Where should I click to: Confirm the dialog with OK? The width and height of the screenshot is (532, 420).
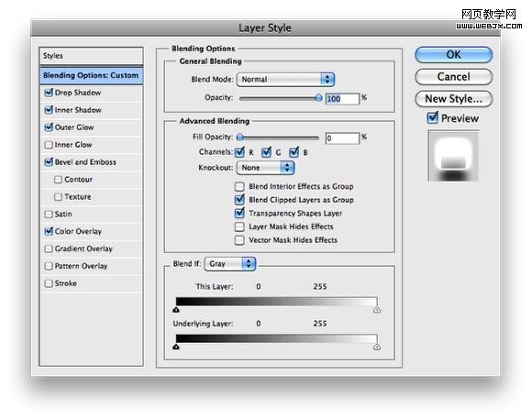pyautogui.click(x=454, y=55)
